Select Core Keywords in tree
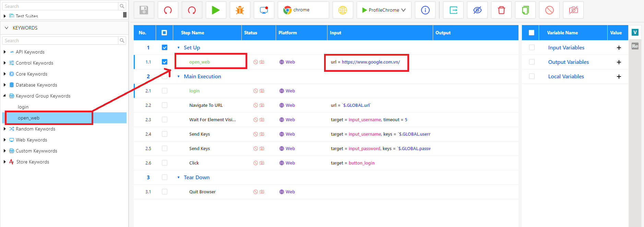Viewport: 644px width, 227px height. point(32,74)
